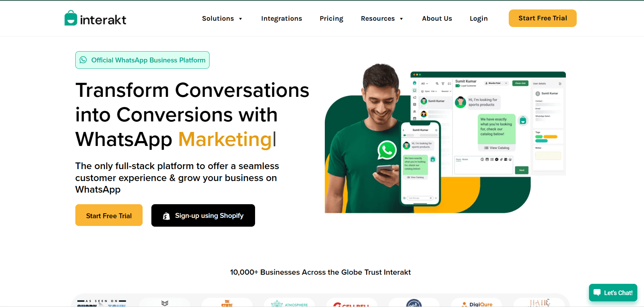644x307 pixels.
Task: Click the Login link
Action: (x=479, y=19)
